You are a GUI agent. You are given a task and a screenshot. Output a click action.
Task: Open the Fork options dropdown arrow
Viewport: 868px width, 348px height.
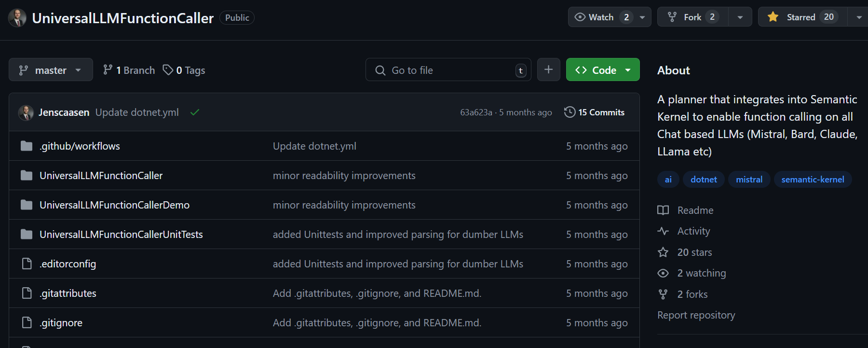[x=740, y=17]
